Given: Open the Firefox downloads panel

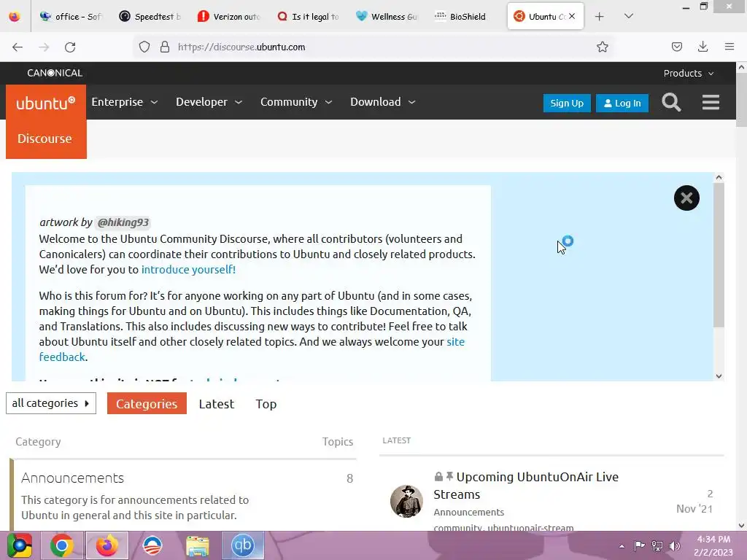Looking at the screenshot, I should tap(703, 47).
